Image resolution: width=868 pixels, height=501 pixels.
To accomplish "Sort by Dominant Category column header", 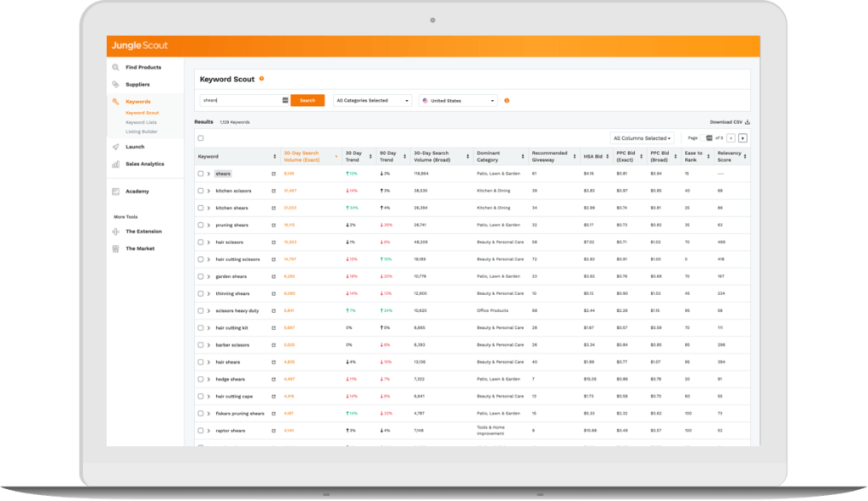I will click(x=500, y=157).
